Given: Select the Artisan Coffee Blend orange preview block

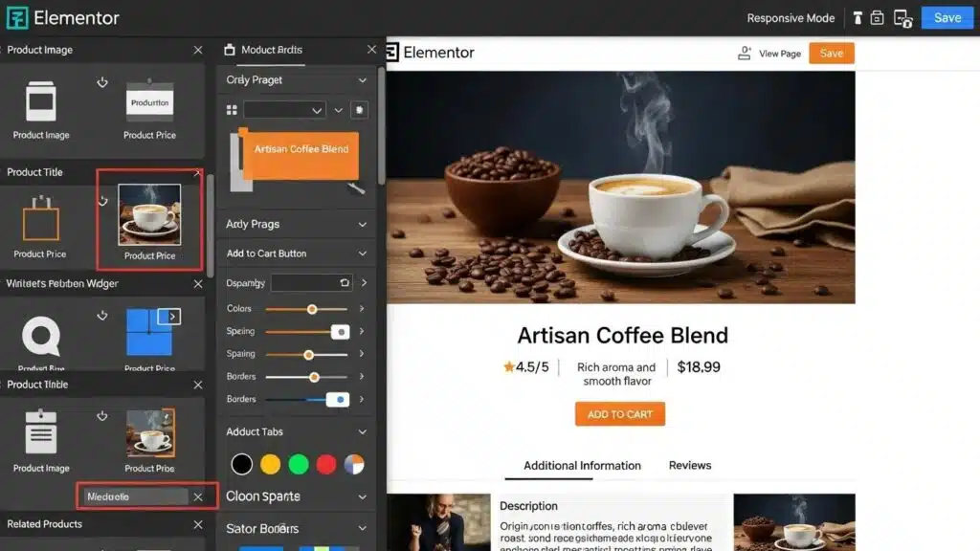Looking at the screenshot, I should pos(301,154).
